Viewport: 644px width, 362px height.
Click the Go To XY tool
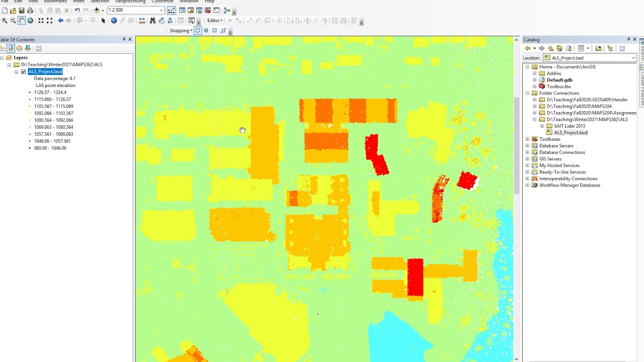(170, 21)
